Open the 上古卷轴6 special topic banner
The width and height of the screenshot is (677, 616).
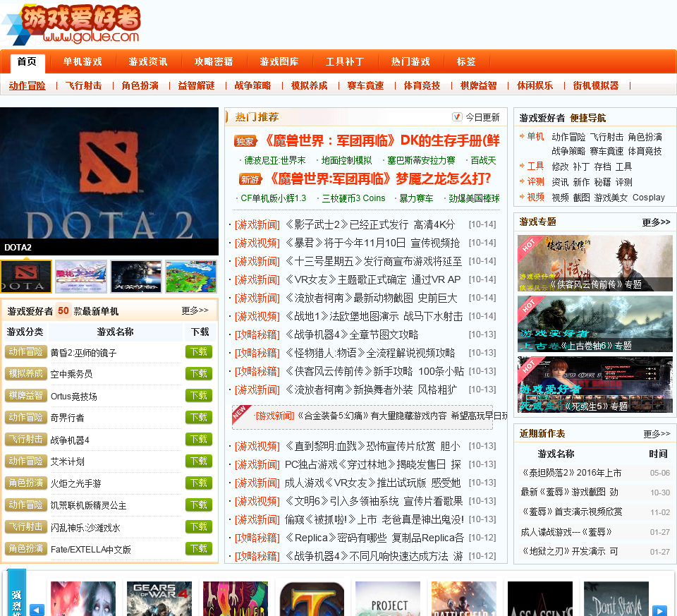[x=595, y=324]
